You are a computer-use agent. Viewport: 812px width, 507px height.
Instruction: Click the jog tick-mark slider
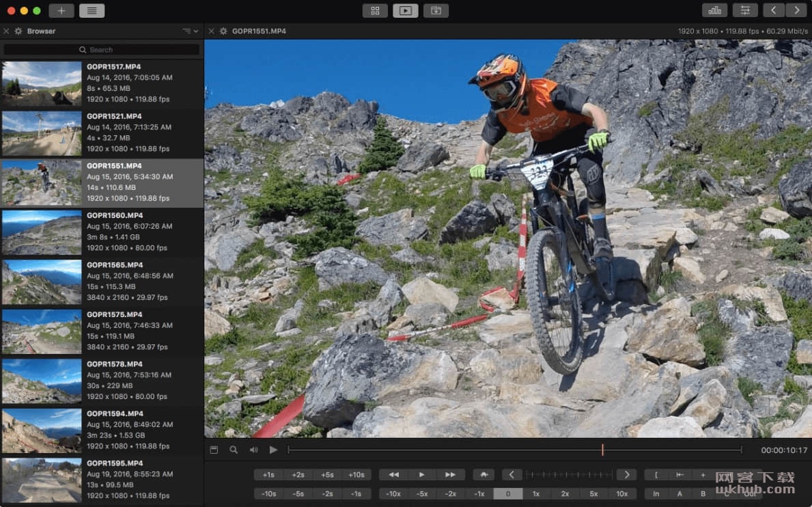coord(569,474)
